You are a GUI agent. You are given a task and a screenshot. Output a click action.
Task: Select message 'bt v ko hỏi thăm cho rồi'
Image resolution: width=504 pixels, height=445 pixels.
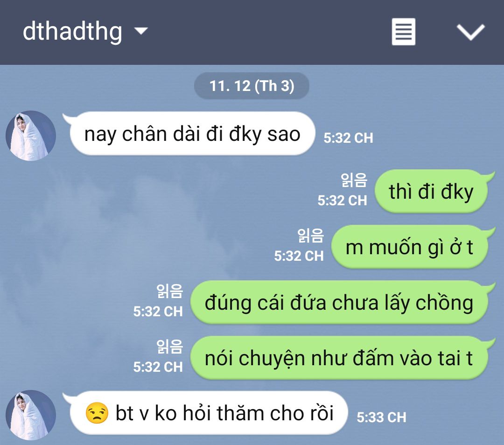(209, 413)
